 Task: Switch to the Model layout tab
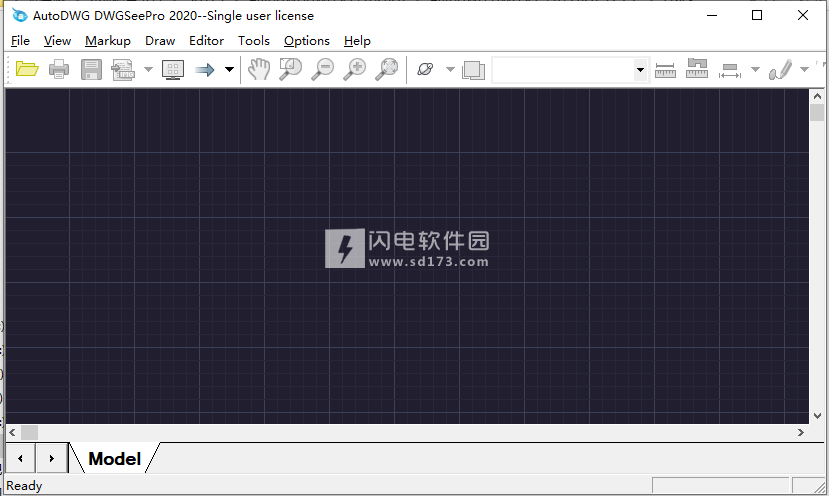point(115,458)
